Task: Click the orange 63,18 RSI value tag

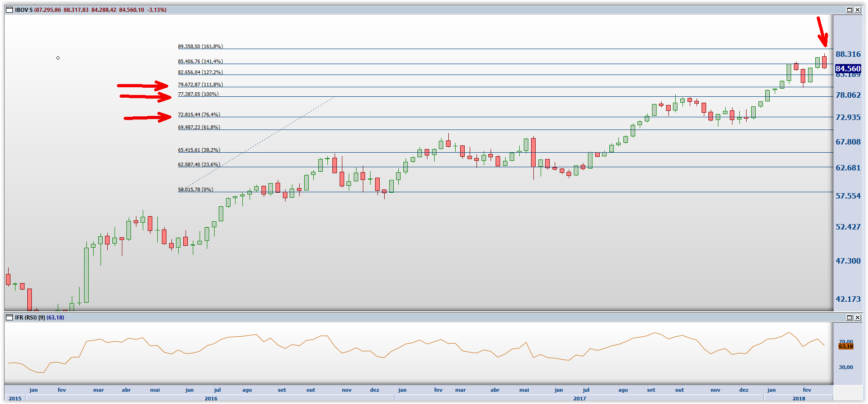Action: pos(846,346)
